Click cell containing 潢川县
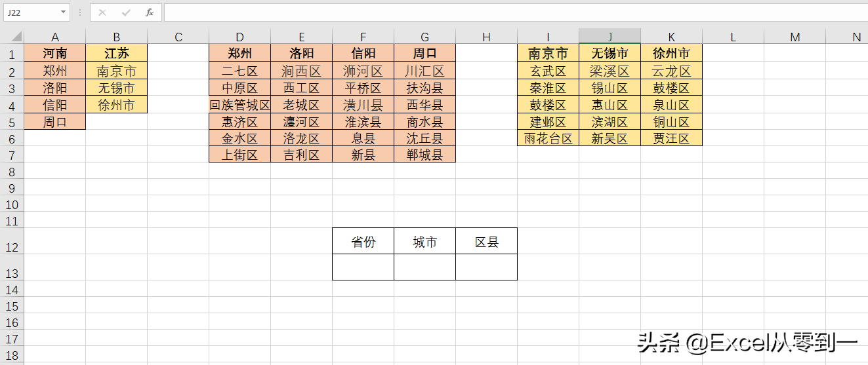This screenshot has height=365, width=868. 363,105
